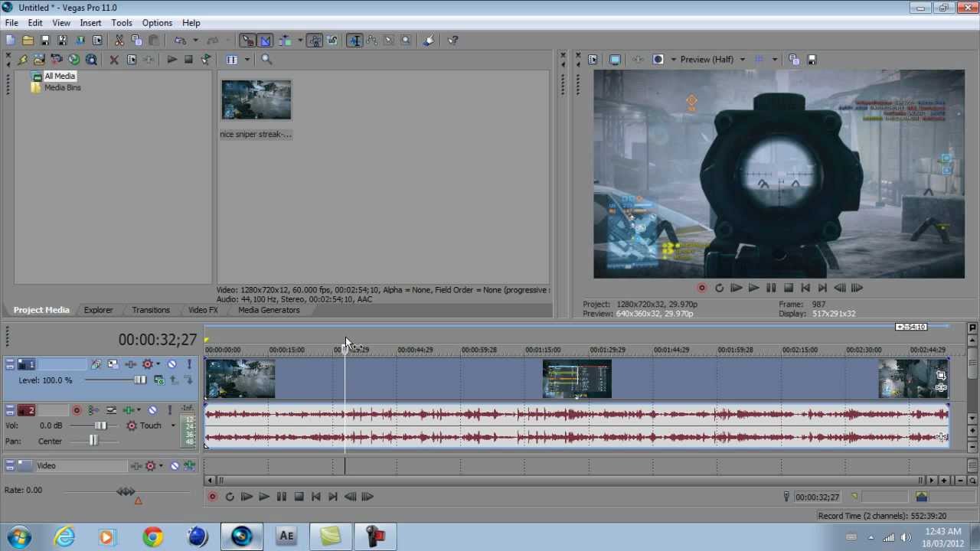This screenshot has height=551, width=980.
Task: Click the Media Properties icon
Action: [132, 59]
